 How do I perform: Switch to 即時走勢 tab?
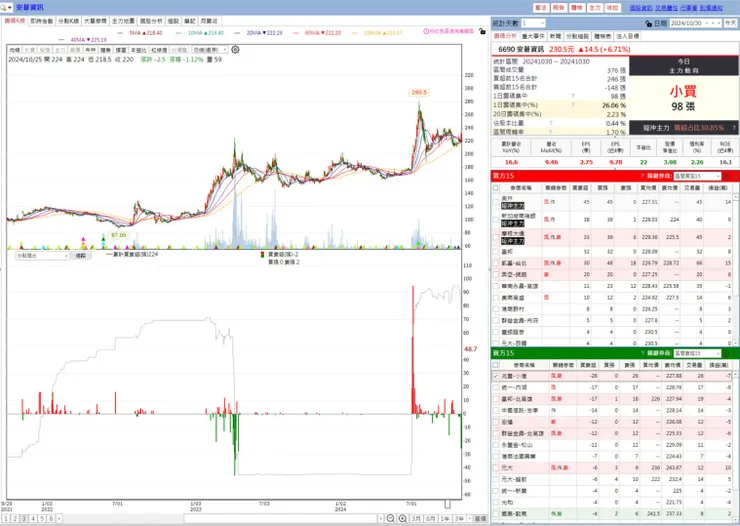point(42,21)
